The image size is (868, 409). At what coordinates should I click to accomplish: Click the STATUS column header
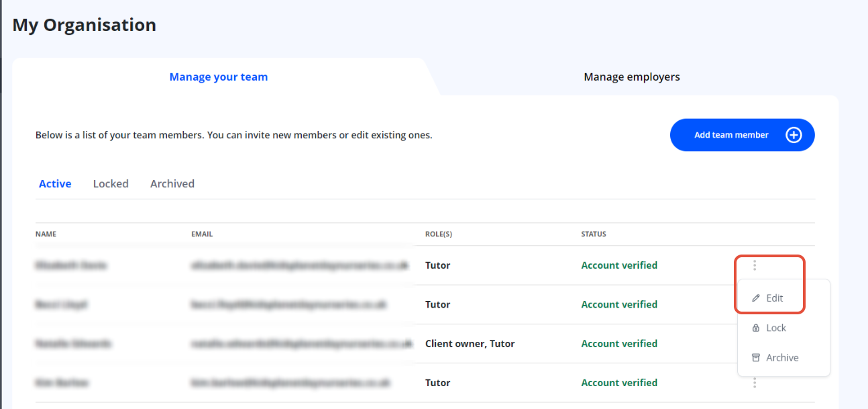point(594,234)
